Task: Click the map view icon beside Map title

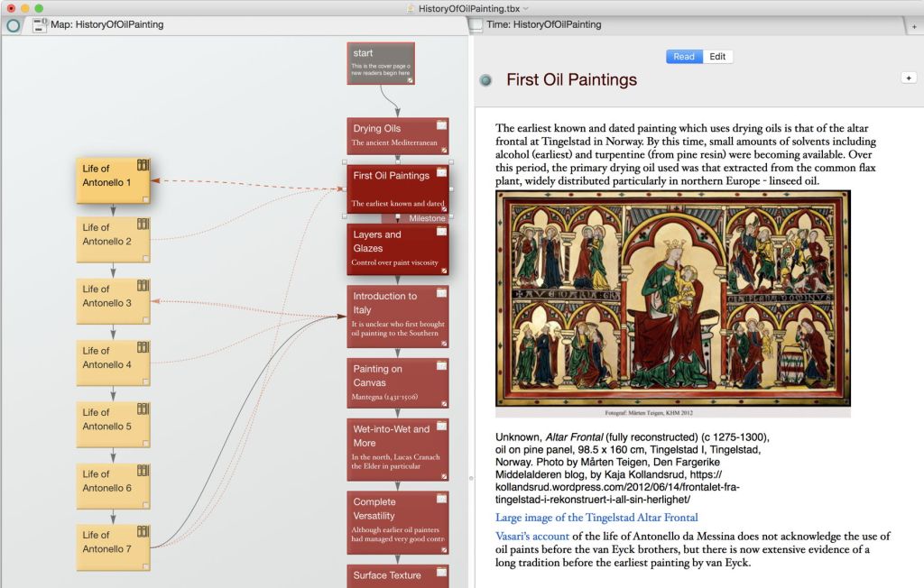Action: pos(40,25)
